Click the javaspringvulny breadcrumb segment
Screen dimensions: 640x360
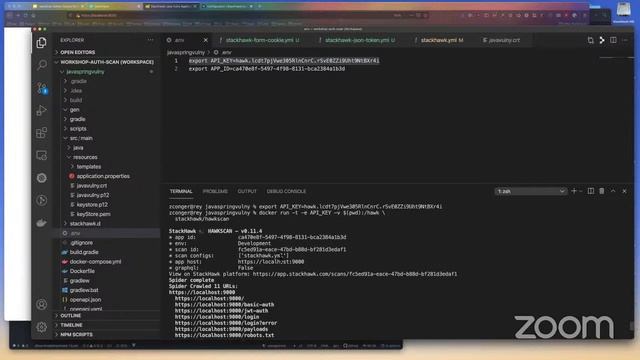click(186, 52)
